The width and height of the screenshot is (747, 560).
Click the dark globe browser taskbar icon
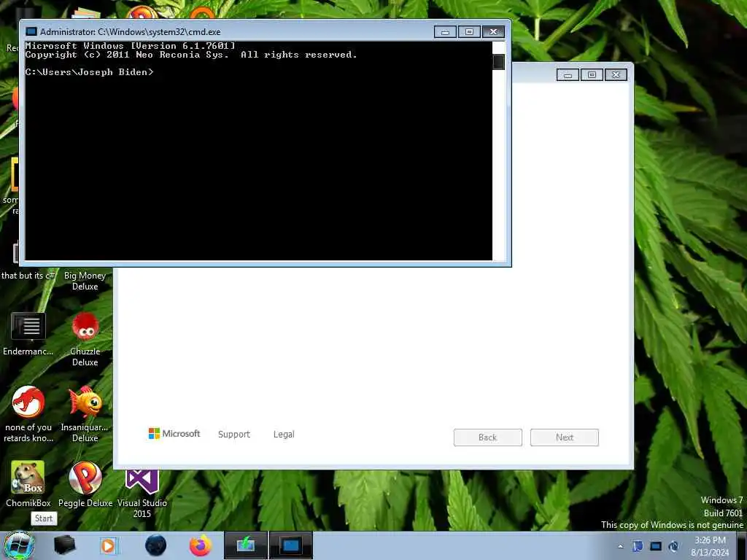156,545
